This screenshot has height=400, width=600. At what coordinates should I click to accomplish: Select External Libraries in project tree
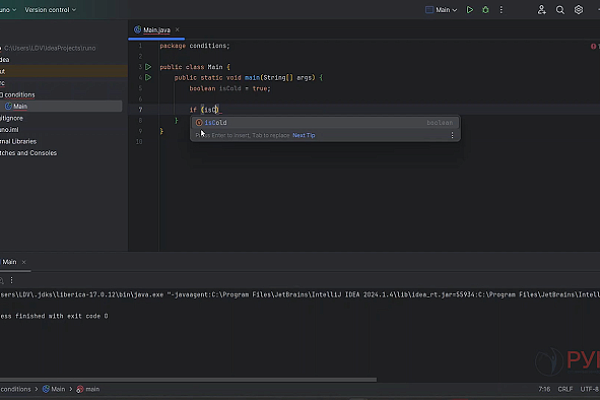[18, 142]
